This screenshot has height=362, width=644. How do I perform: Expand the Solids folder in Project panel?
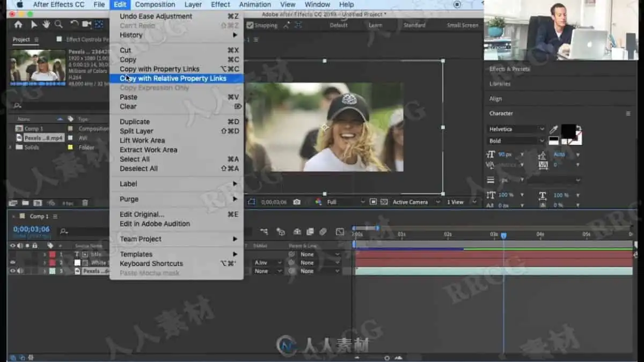tap(11, 147)
